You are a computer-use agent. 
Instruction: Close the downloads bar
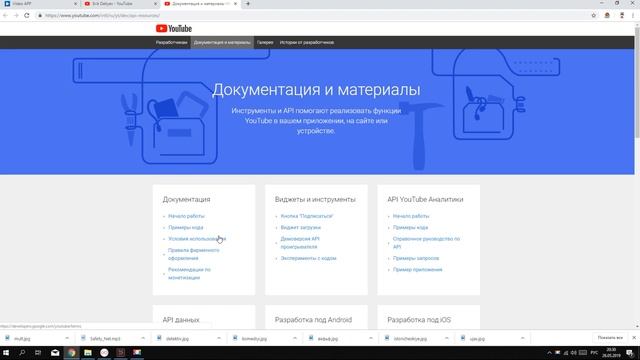coord(634,338)
